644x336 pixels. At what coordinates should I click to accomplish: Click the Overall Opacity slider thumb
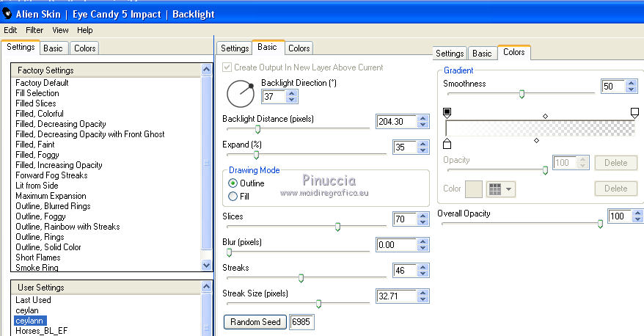coord(600,224)
